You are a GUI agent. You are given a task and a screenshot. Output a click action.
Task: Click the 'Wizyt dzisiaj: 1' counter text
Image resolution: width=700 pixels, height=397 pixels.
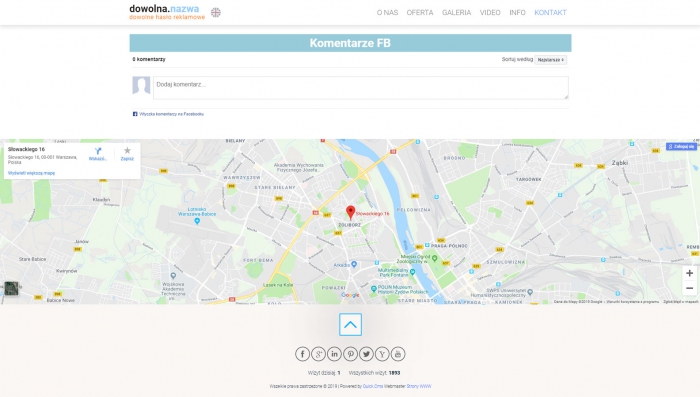[324, 373]
